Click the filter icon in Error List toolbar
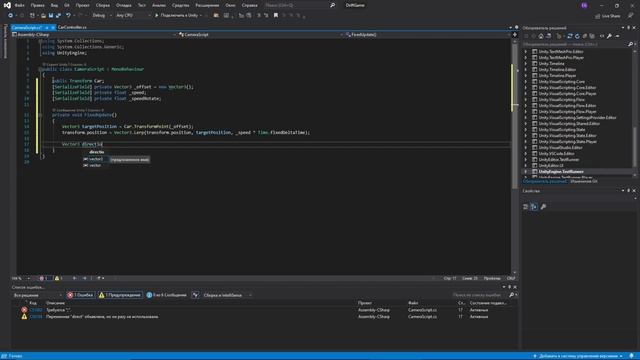Screen dimensions: 640x360 196,295
